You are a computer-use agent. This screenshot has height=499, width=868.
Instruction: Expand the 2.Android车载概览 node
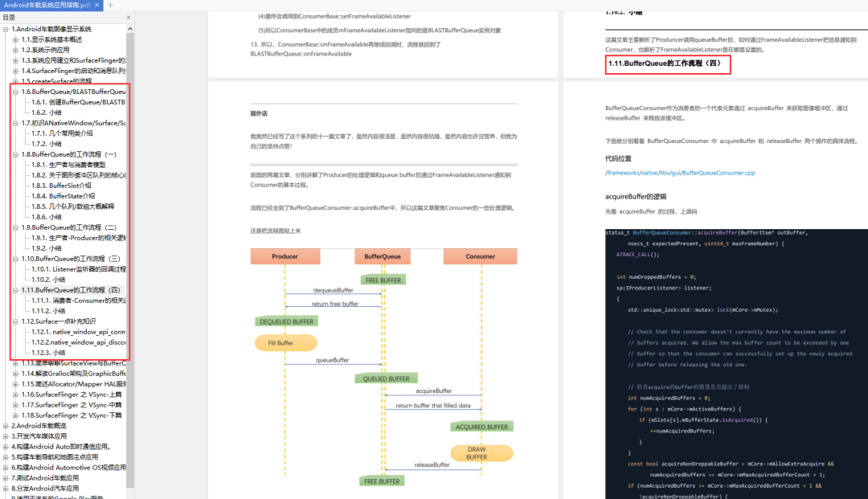(6, 426)
